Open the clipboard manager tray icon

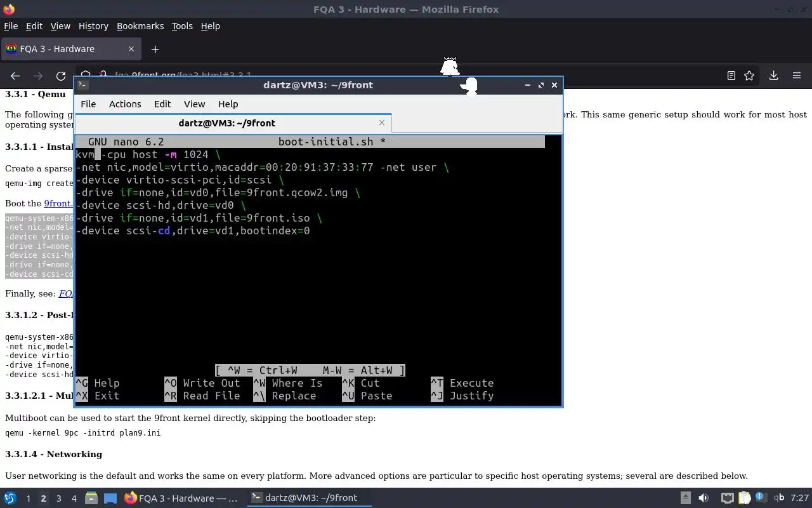(x=745, y=498)
